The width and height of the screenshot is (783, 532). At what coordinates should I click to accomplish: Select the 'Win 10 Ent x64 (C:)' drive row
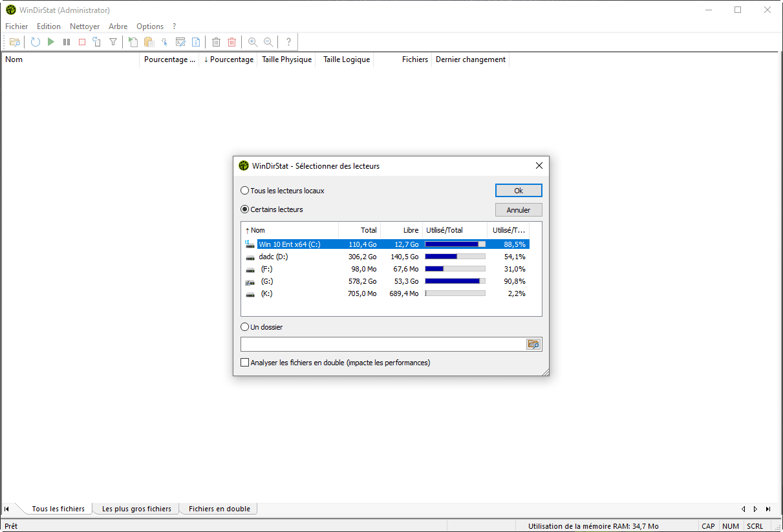pyautogui.click(x=387, y=244)
